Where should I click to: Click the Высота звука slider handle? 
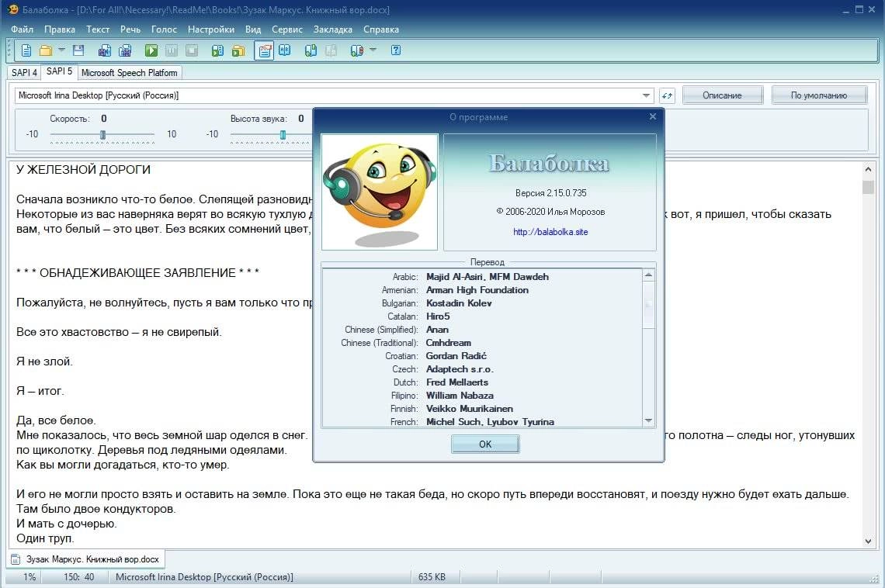tap(283, 135)
